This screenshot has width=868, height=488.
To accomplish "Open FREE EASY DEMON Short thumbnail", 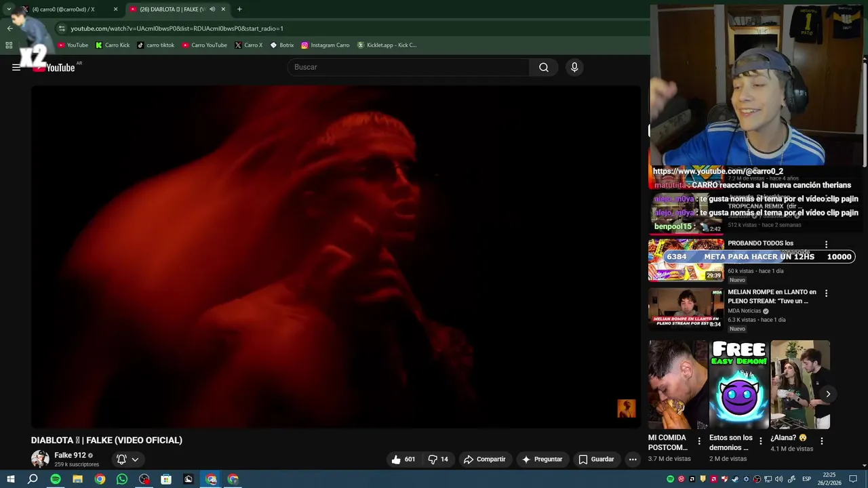I will point(739,384).
